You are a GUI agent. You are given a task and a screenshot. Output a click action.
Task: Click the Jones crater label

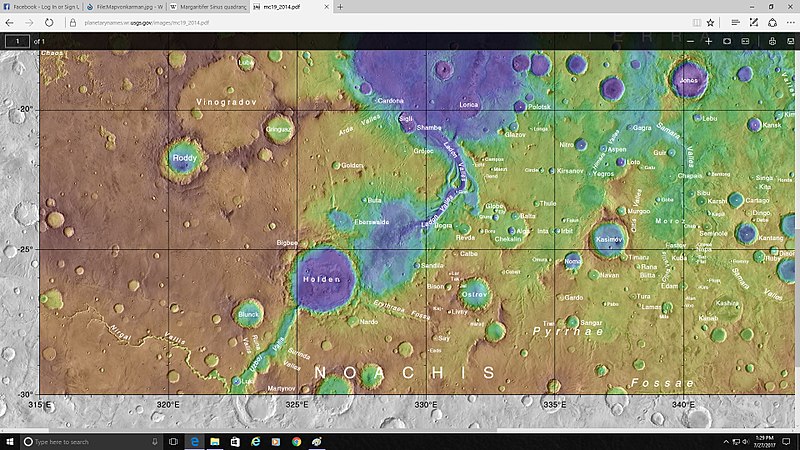coord(688,80)
